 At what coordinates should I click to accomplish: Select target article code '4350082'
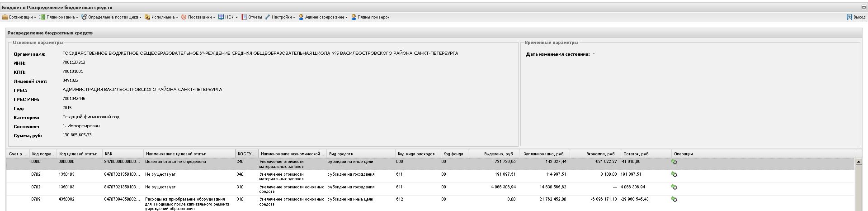[x=66, y=199]
